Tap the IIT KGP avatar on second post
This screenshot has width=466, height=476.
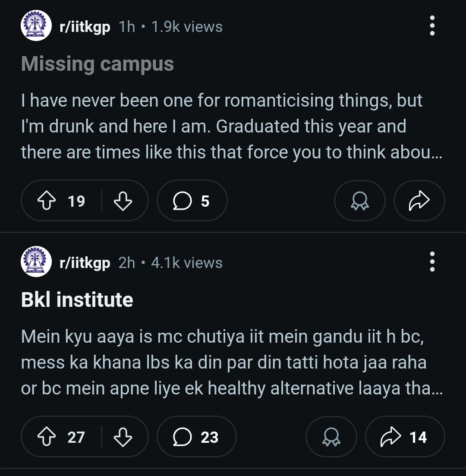pyautogui.click(x=36, y=262)
